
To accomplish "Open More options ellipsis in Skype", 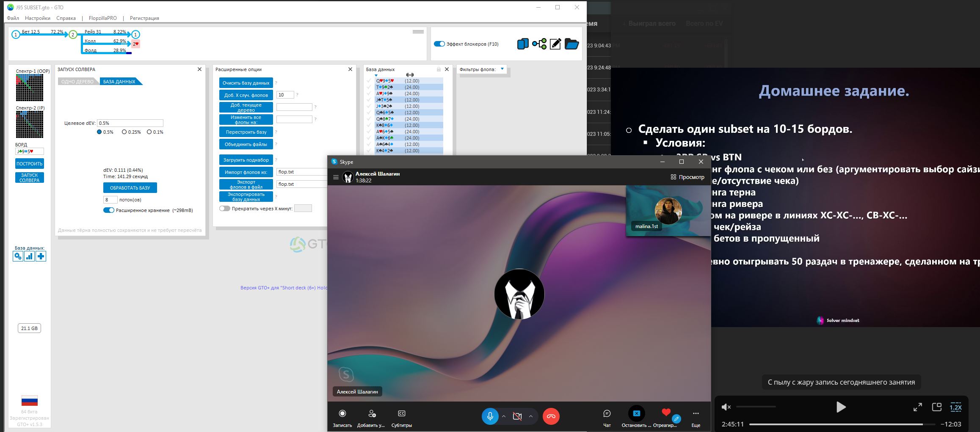I will [696, 413].
